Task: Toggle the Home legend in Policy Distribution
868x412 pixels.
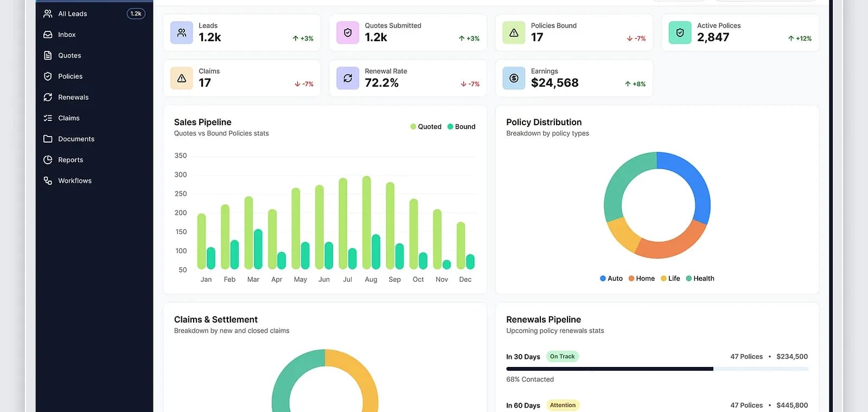Action: [x=642, y=279]
